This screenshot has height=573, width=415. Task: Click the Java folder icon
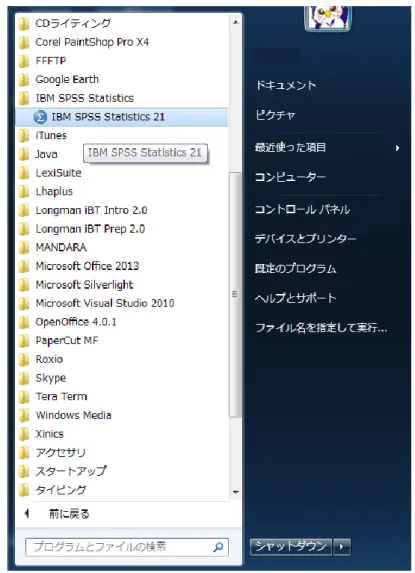24,154
